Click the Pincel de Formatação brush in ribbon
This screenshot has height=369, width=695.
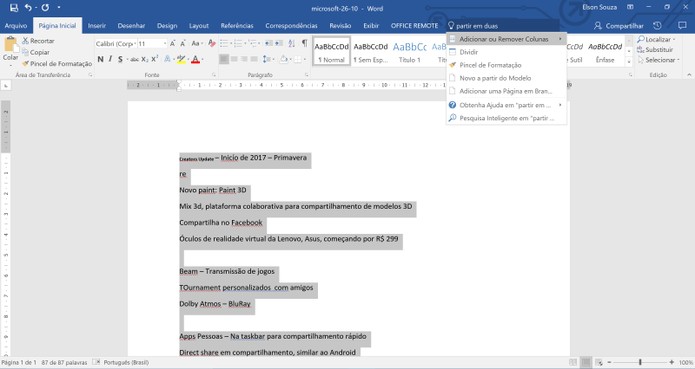click(x=57, y=64)
